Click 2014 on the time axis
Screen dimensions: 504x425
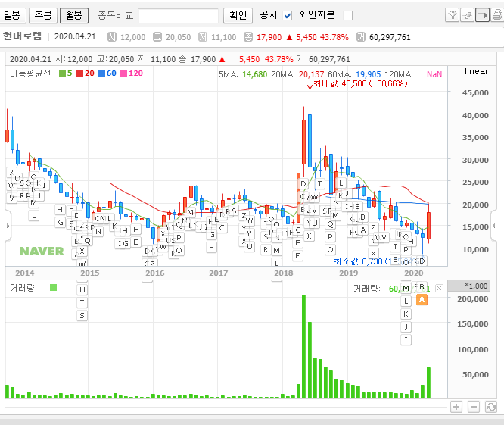(x=25, y=273)
